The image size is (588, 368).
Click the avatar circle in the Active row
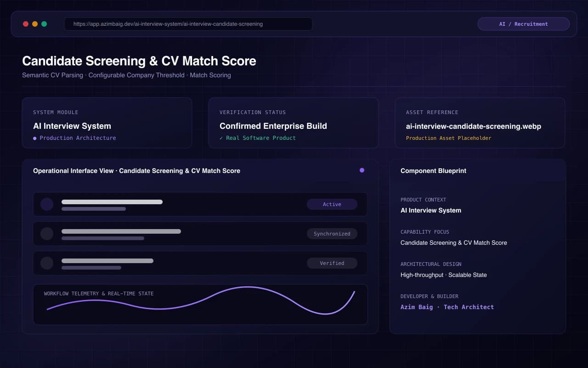[x=47, y=204]
